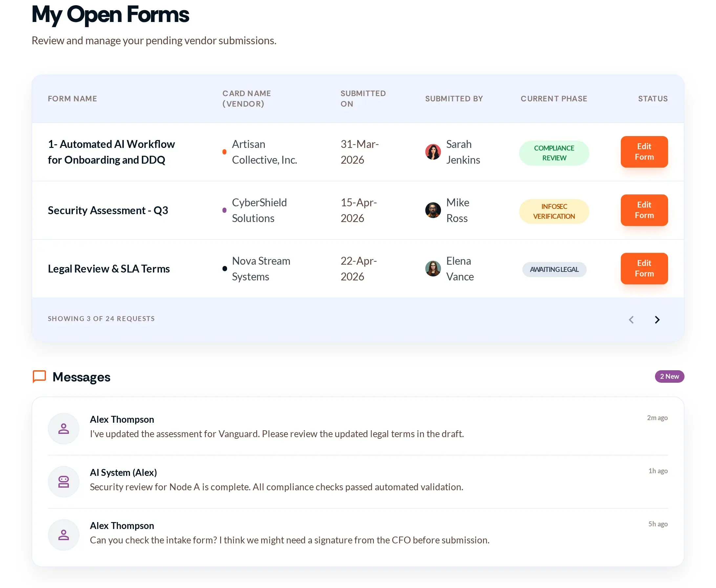
Task: Click the Messages section heading
Action: pos(81,377)
